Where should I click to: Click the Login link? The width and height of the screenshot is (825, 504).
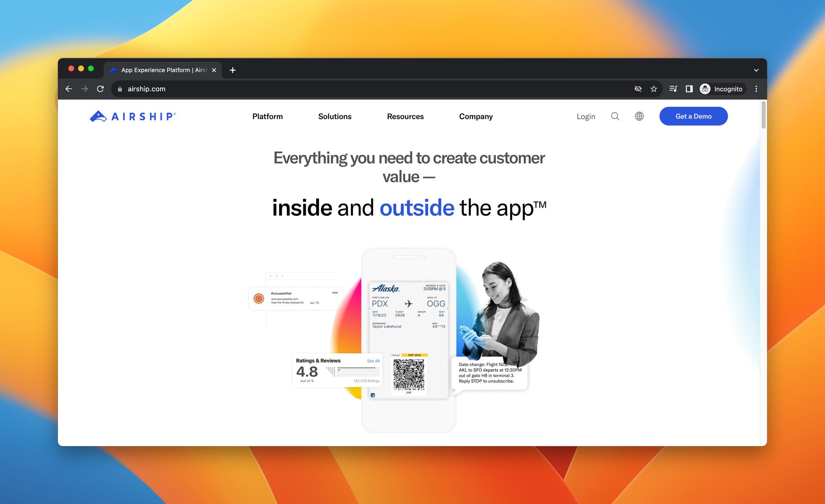click(x=586, y=116)
